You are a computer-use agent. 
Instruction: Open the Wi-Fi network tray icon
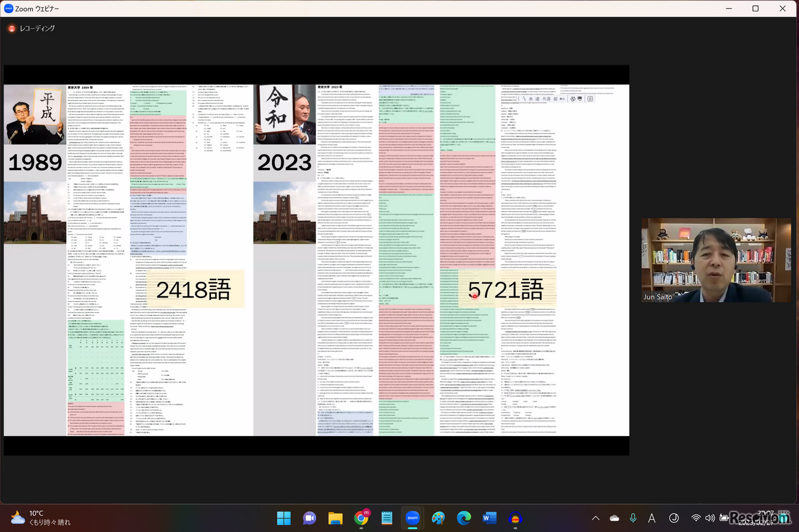[x=696, y=518]
